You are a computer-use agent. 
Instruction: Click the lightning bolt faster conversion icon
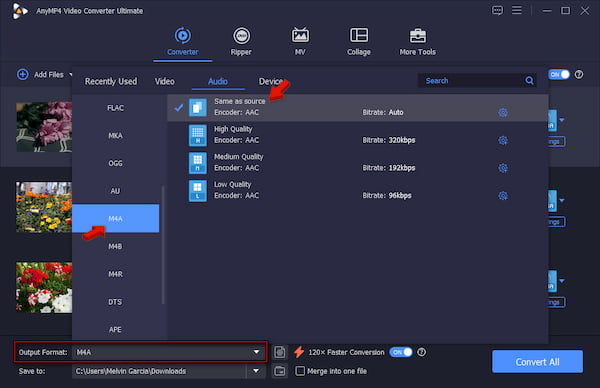click(299, 352)
